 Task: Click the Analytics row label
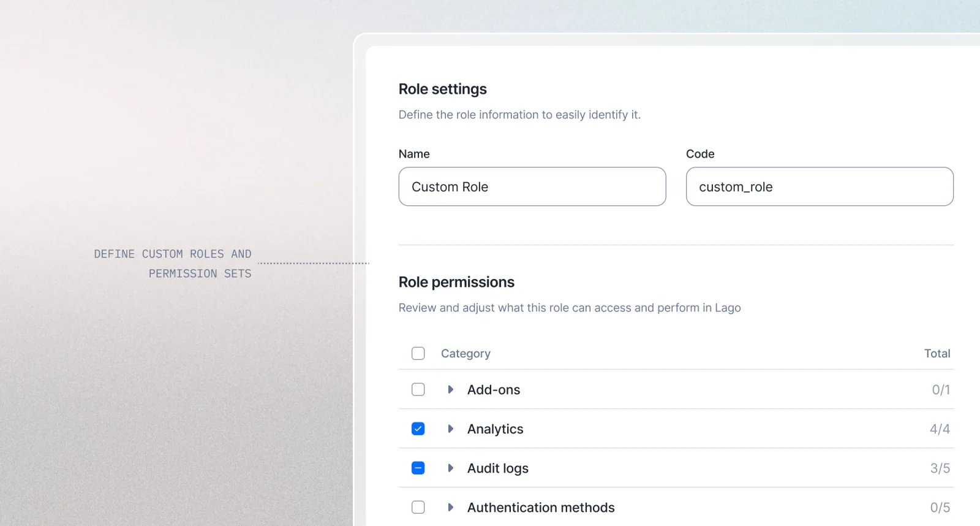pos(496,429)
